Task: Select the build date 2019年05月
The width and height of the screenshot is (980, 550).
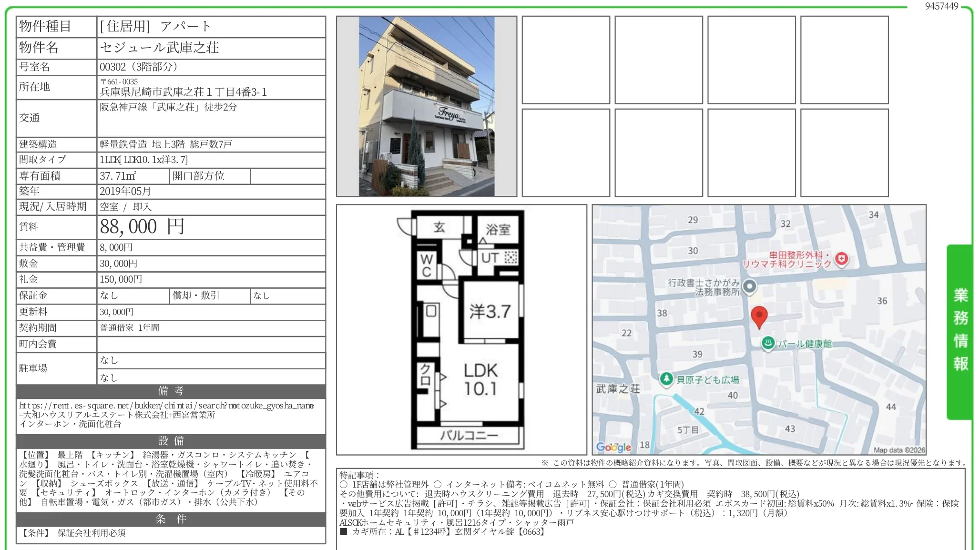Action: pos(125,191)
